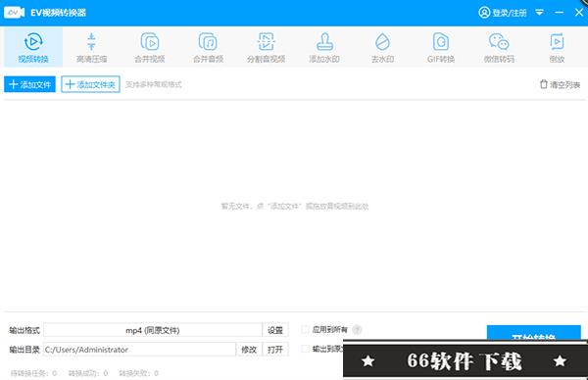Click the EV logo in title bar
This screenshot has width=588, height=380.
pos(15,13)
